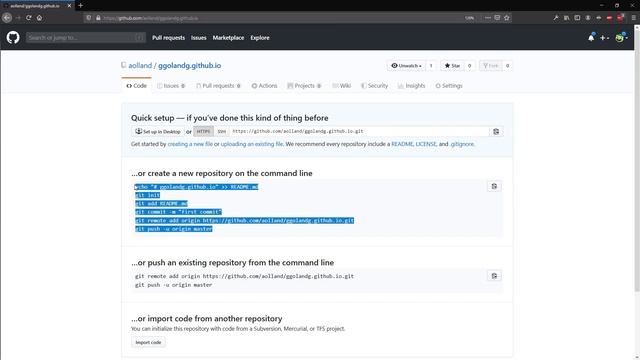Open the Unwatch dropdown
640x360 pixels.
coord(406,66)
